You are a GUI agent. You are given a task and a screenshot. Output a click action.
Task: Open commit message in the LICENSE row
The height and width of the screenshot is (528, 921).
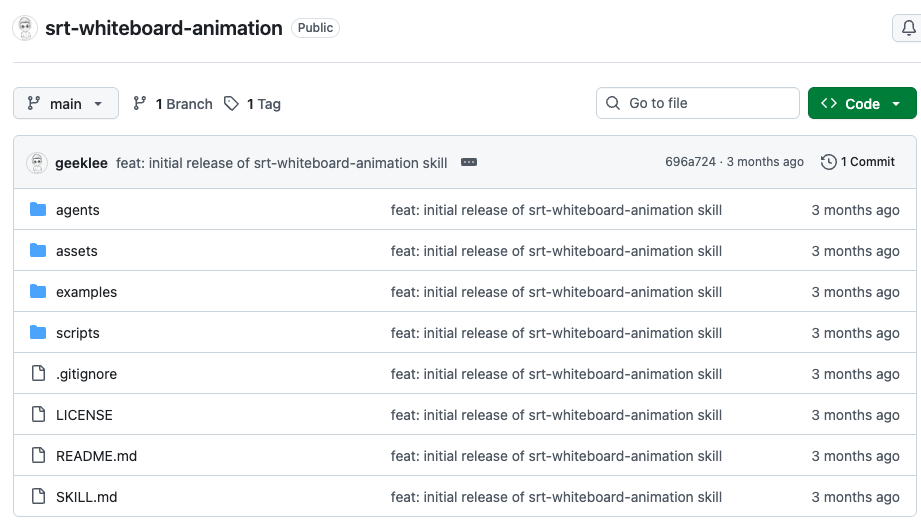coord(556,415)
